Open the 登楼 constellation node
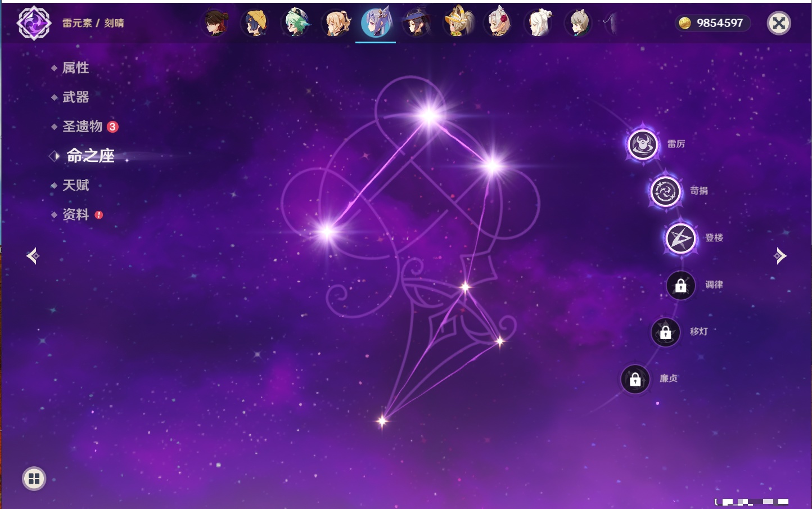 click(681, 238)
